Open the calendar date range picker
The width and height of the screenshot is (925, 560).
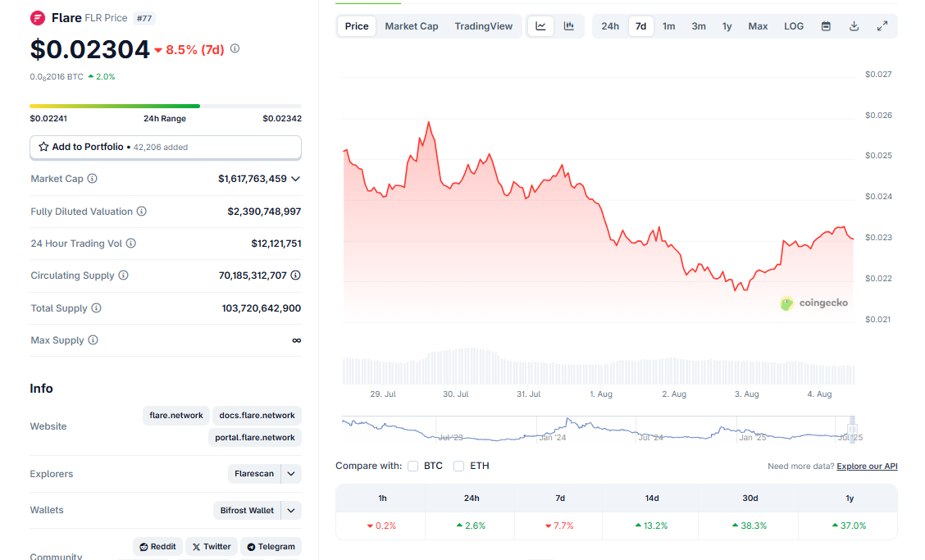[x=826, y=26]
